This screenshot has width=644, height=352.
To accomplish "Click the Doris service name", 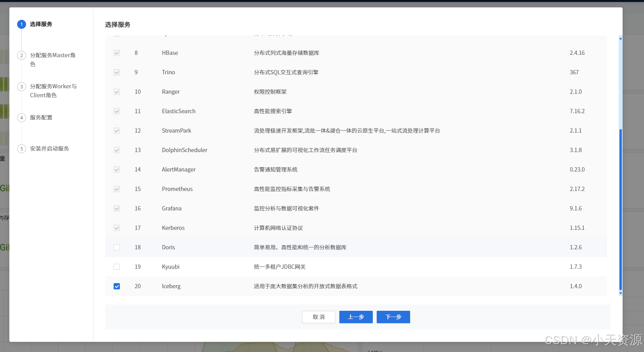I will click(168, 247).
